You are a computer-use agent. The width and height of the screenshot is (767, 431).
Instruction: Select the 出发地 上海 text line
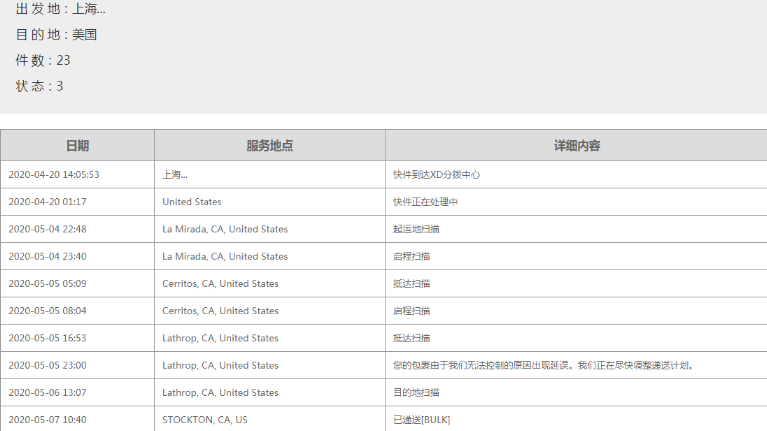coord(60,9)
